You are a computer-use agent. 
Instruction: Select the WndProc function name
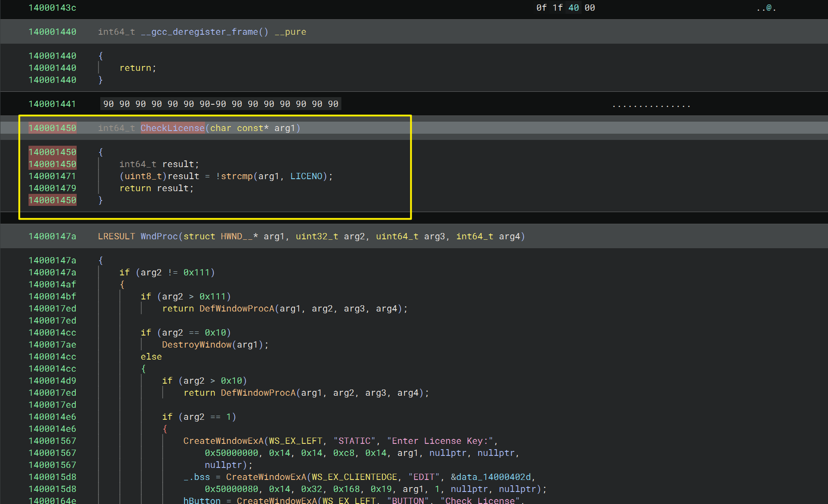pos(159,236)
